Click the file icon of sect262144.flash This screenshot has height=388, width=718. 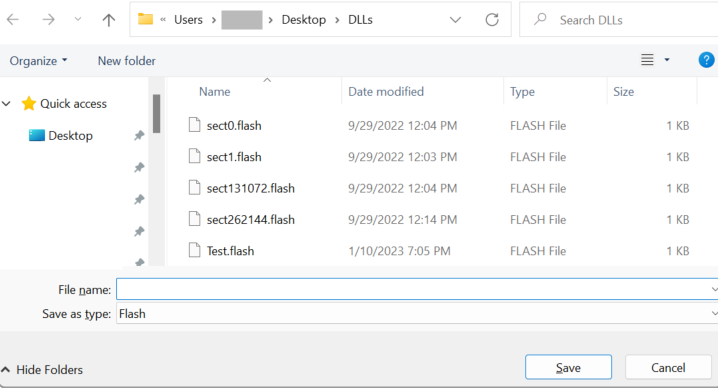point(195,219)
